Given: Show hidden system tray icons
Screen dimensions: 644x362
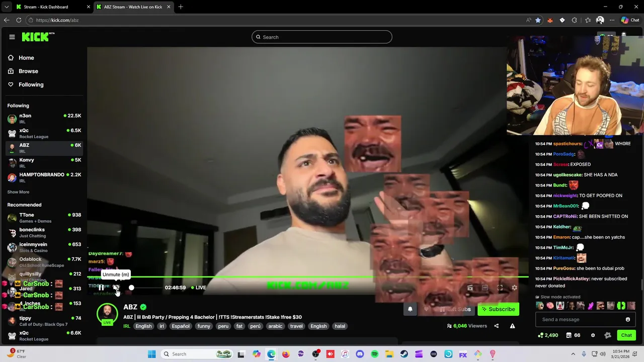Looking at the screenshot, I should [x=573, y=354].
